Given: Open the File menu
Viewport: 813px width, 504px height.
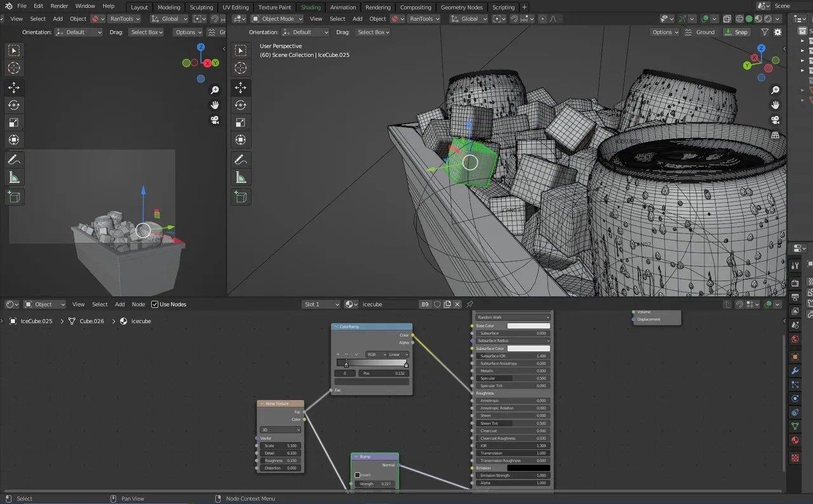Looking at the screenshot, I should click(x=22, y=6).
